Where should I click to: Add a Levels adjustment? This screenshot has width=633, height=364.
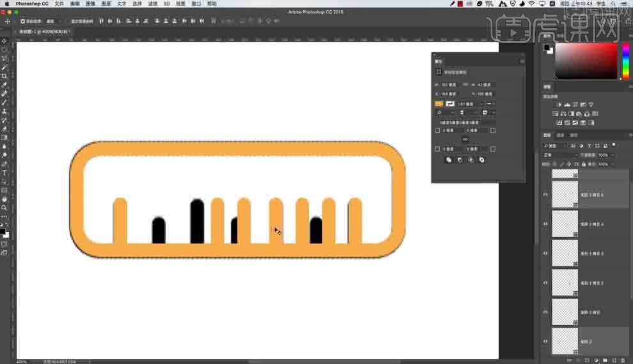tap(567, 105)
